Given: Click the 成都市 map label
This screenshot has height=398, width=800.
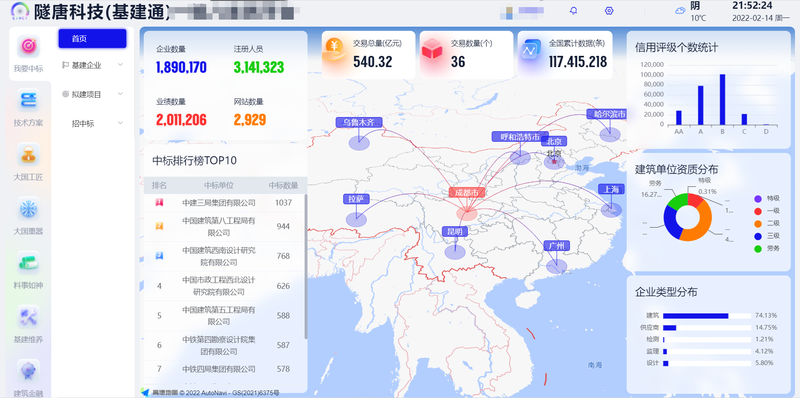Looking at the screenshot, I should 467,193.
